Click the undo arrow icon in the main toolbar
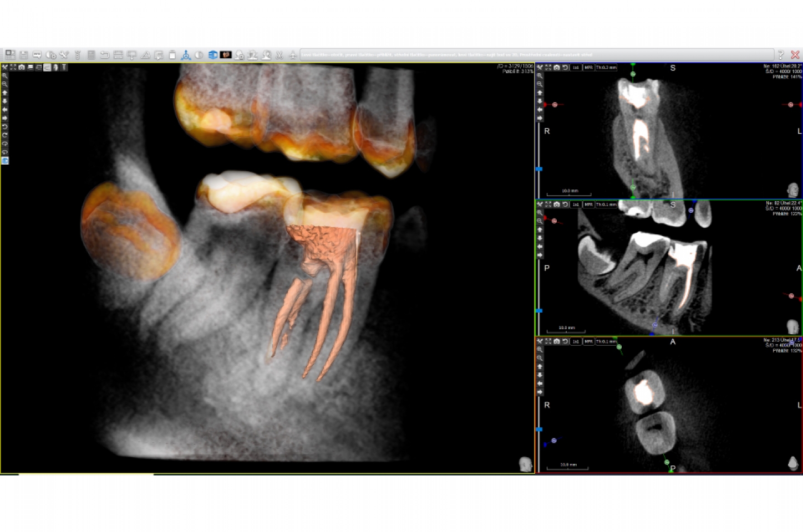803x532 pixels. point(104,54)
